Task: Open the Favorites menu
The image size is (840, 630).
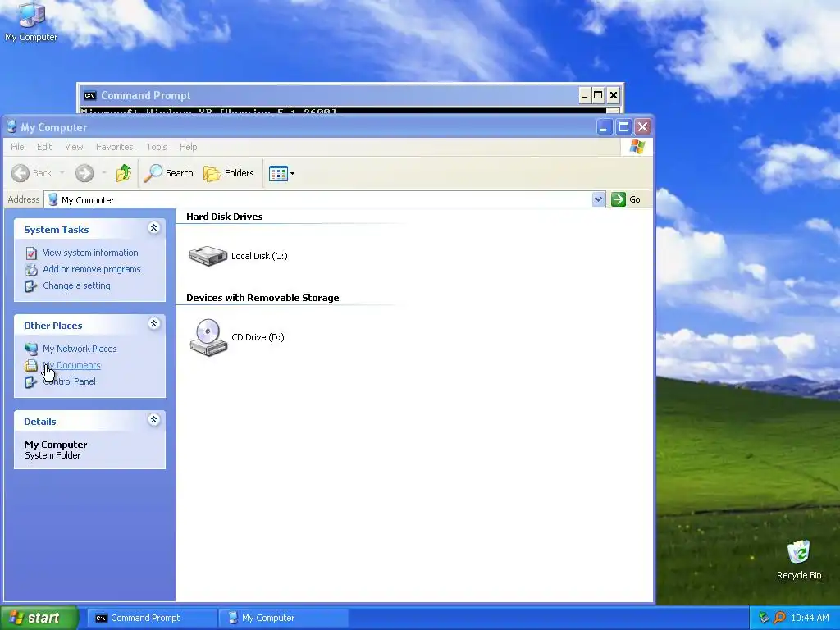Action: point(114,147)
